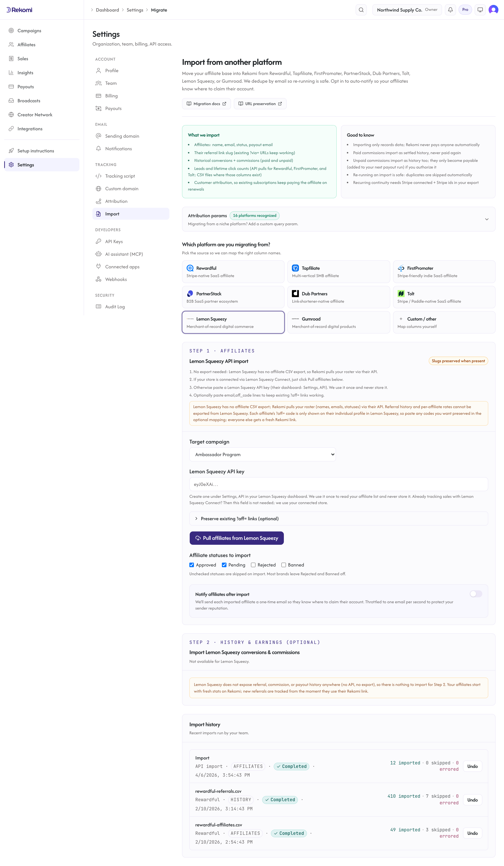Click the Rekomi logo
The height and width of the screenshot is (866, 504).
(19, 10)
